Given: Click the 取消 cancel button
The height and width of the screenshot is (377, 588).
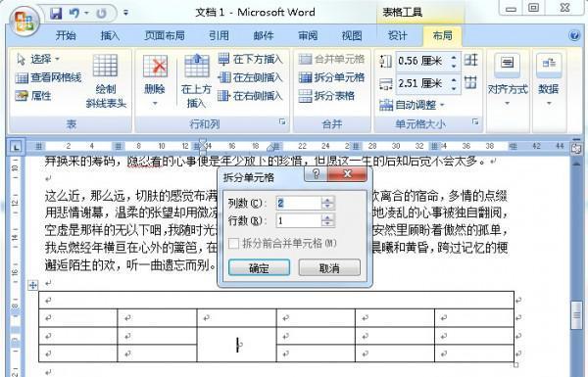Looking at the screenshot, I should point(329,268).
